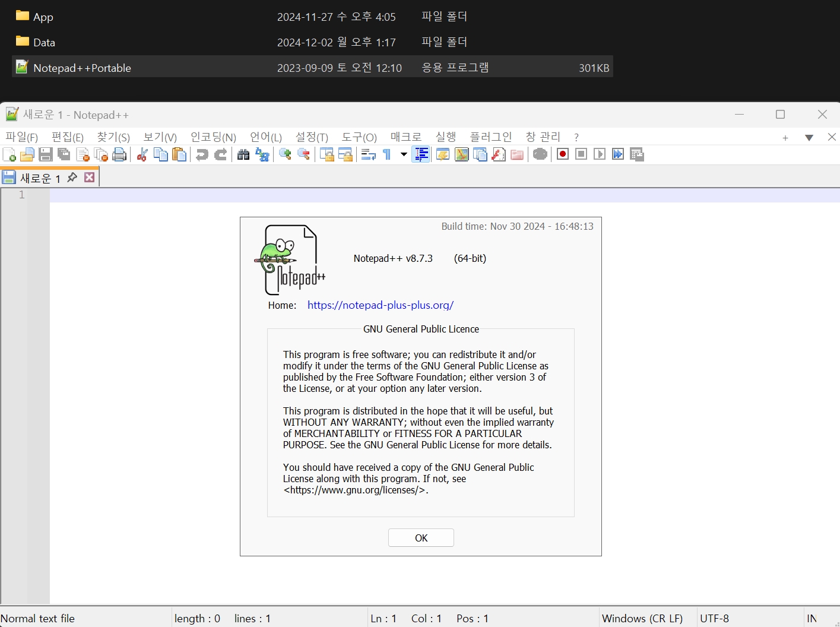Toggle the Document Map icon
Screen dimensions: 840x627
(462, 155)
